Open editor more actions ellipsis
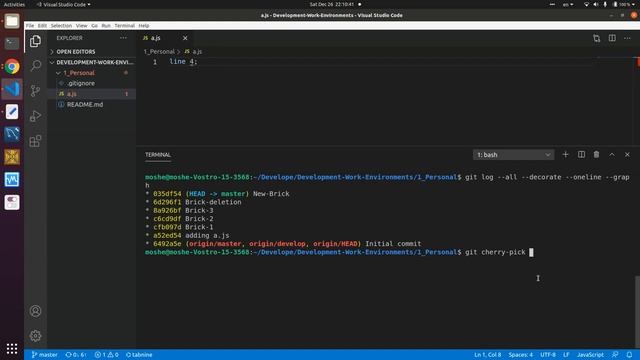The height and width of the screenshot is (360, 640). pyautogui.click(x=627, y=38)
